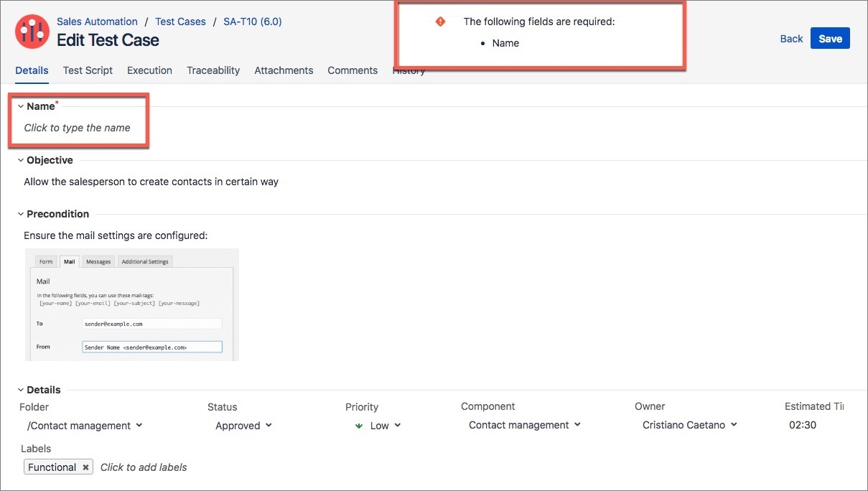Remove the Functional label with x icon
This screenshot has height=491, width=868.
coord(85,467)
